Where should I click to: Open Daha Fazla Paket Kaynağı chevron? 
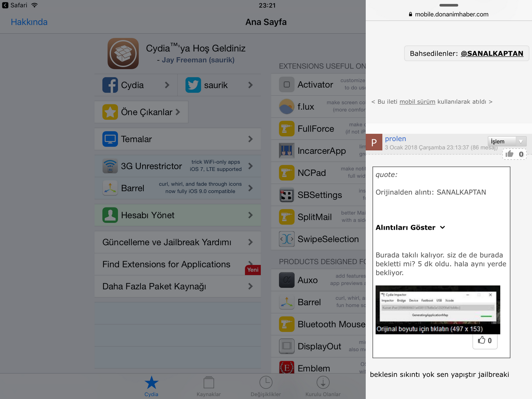(250, 286)
